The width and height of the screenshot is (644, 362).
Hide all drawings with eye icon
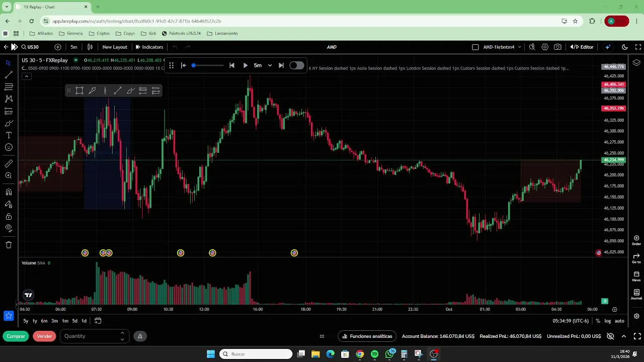pos(9,228)
